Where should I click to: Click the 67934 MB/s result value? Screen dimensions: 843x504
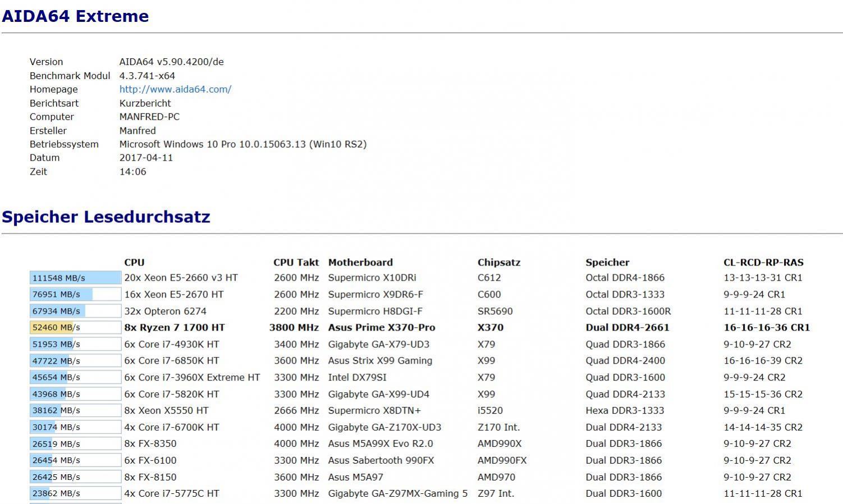click(56, 311)
